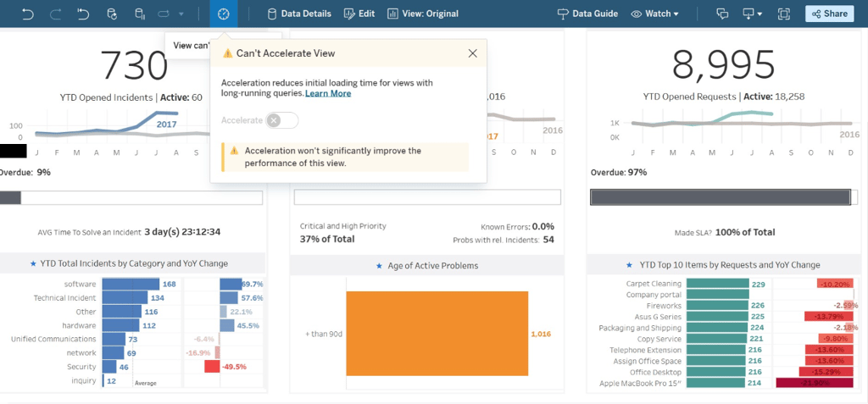Click star by Age of Active Problems
This screenshot has height=404, width=868.
pyautogui.click(x=379, y=266)
